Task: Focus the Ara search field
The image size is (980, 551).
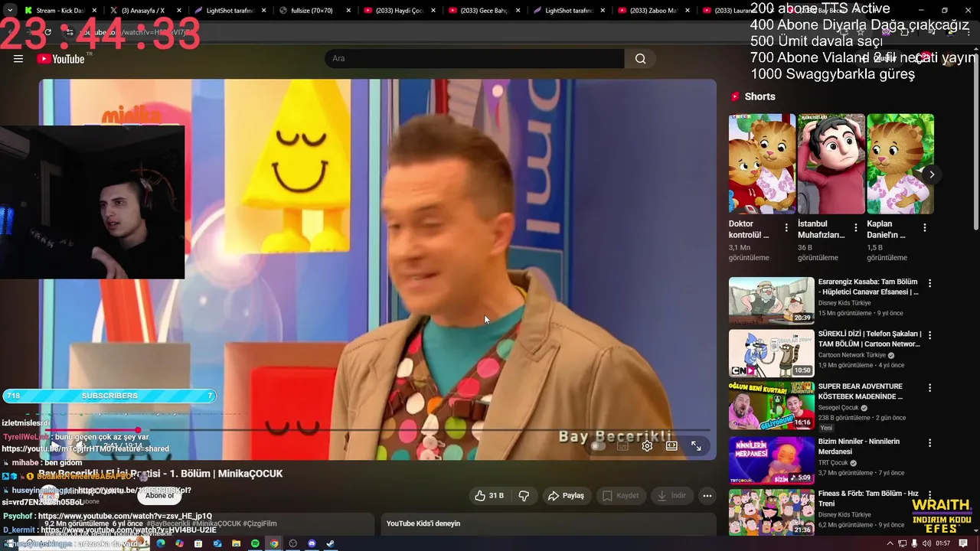Action: pos(475,59)
